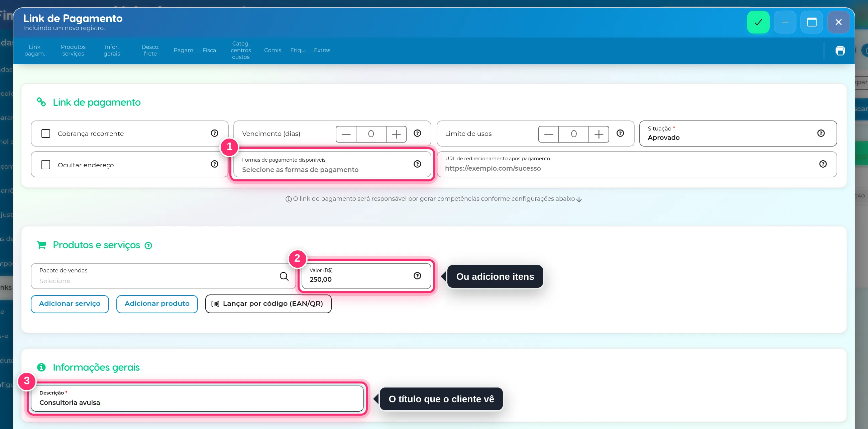
Task: Click Adicionar serviço button
Action: click(70, 304)
